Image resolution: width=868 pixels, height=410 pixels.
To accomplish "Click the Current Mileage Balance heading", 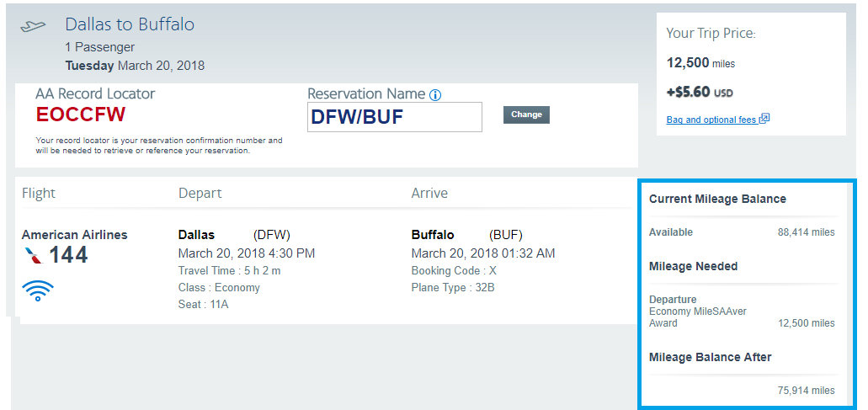I will coord(717,199).
